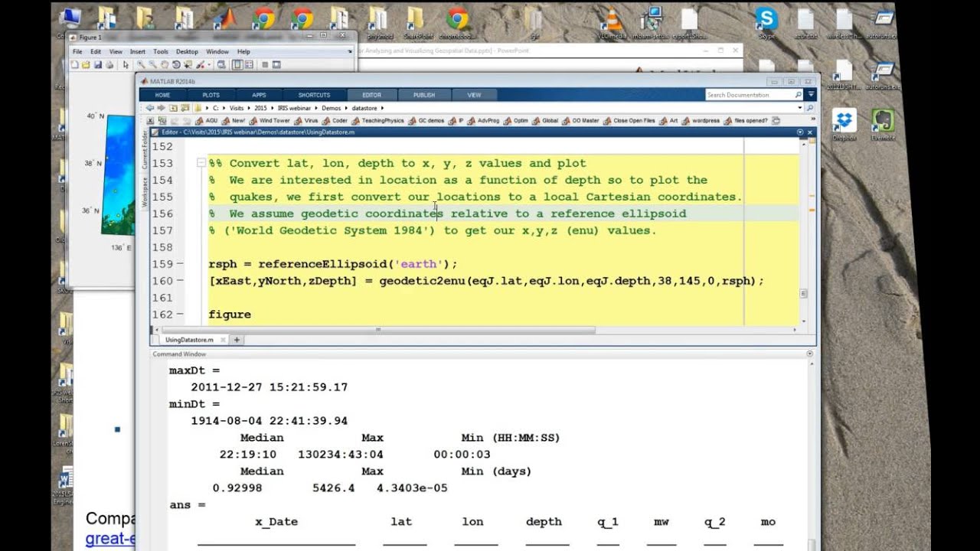Click address bar folder search icon
980x551 pixels.
(x=810, y=108)
